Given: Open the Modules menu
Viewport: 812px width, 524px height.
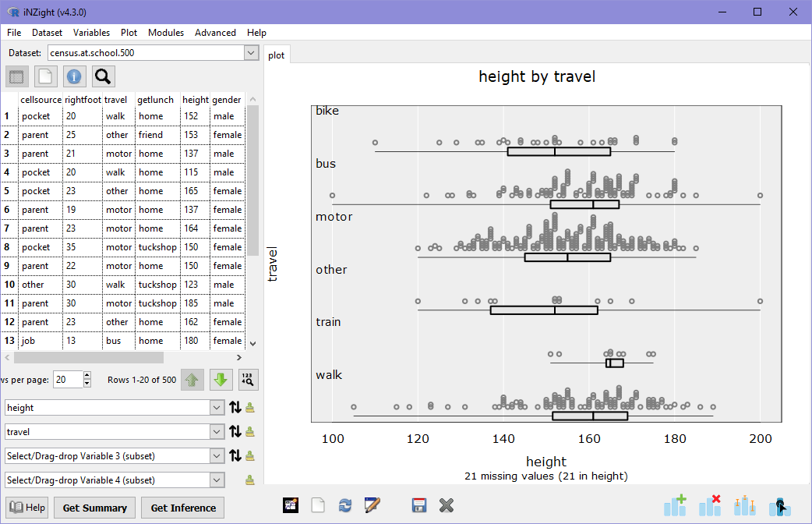Looking at the screenshot, I should (166, 33).
